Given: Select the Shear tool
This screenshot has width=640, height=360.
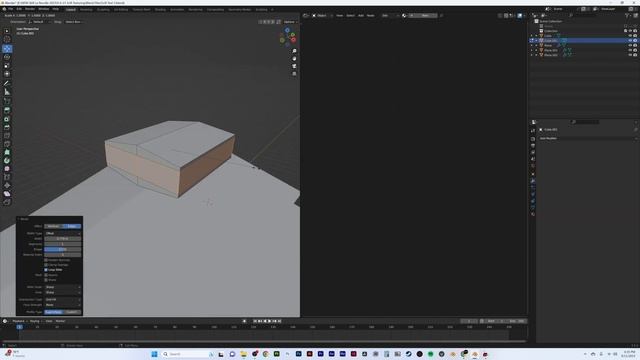Looking at the screenshot, I should click(7, 194).
